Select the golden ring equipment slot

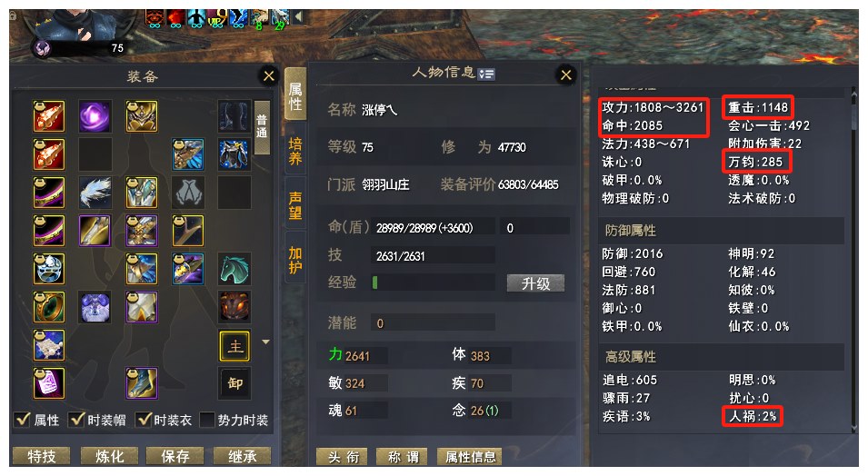point(49,307)
